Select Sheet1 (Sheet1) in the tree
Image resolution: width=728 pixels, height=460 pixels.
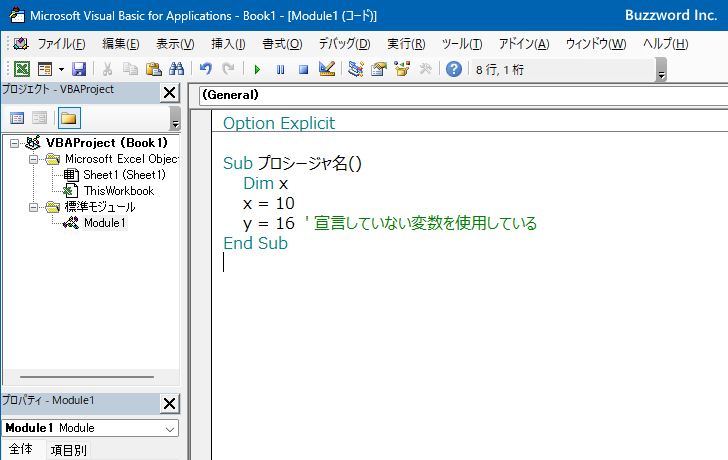point(124,175)
